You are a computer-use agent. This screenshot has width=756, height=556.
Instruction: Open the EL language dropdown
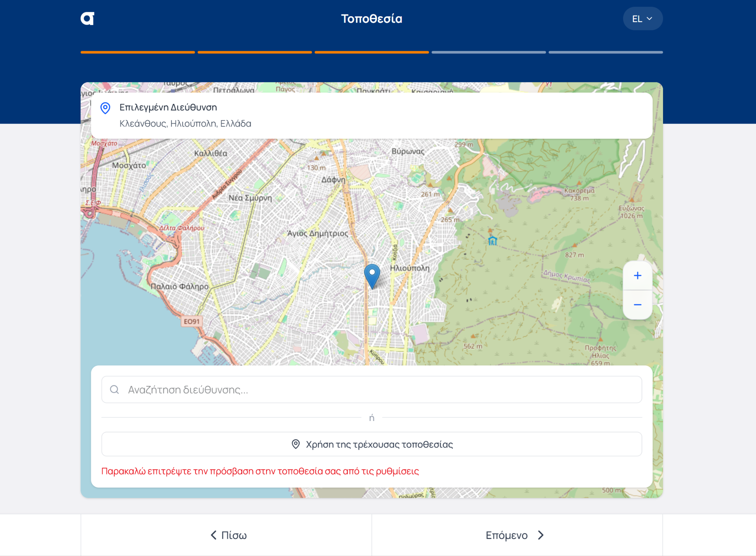pos(643,18)
